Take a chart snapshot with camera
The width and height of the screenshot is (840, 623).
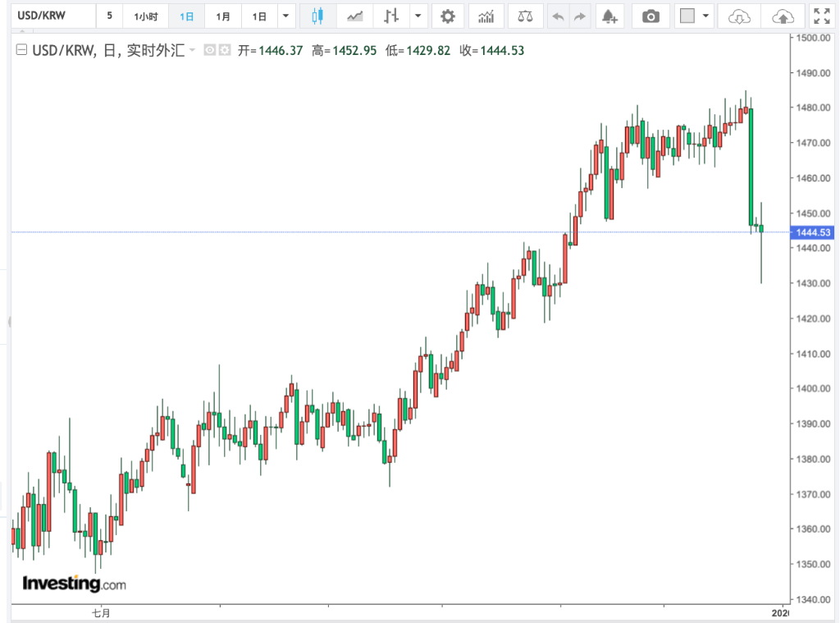tap(651, 16)
